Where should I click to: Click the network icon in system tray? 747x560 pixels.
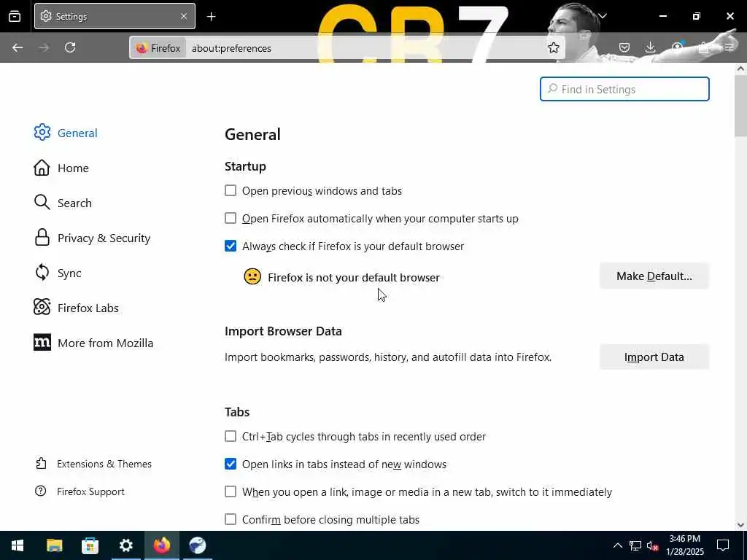635,545
